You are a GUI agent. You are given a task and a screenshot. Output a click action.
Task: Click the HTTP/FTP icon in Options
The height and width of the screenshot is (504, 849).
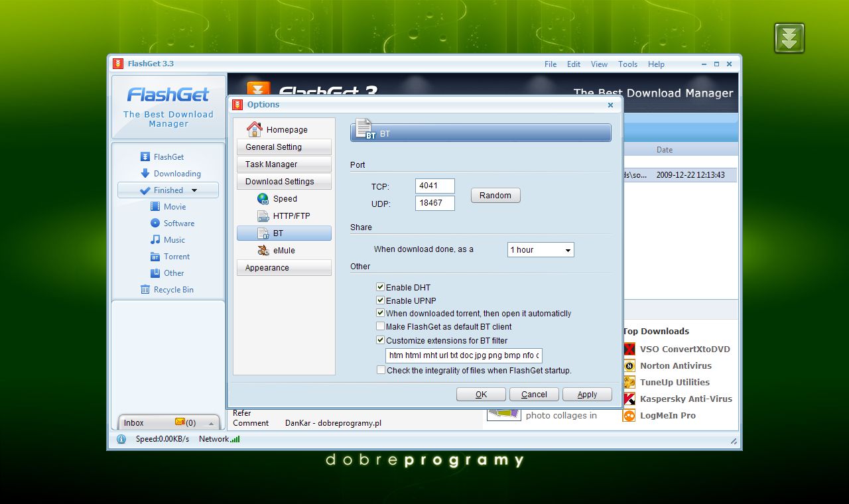(x=263, y=216)
